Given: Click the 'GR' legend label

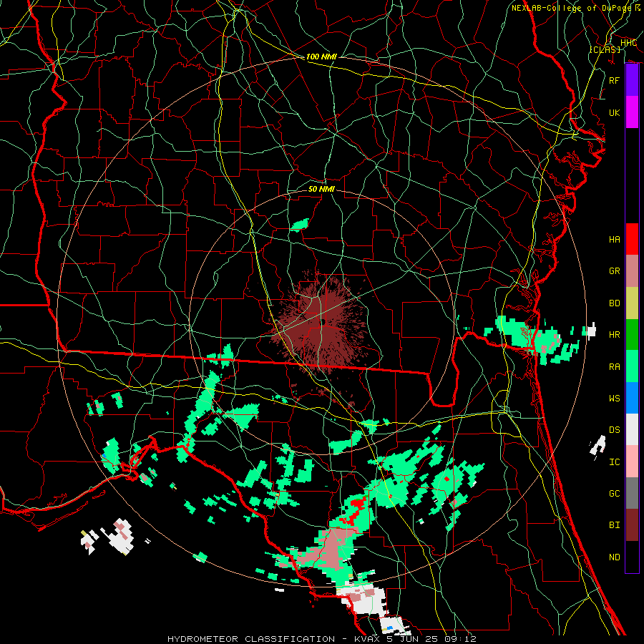Looking at the screenshot, I should [x=614, y=271].
